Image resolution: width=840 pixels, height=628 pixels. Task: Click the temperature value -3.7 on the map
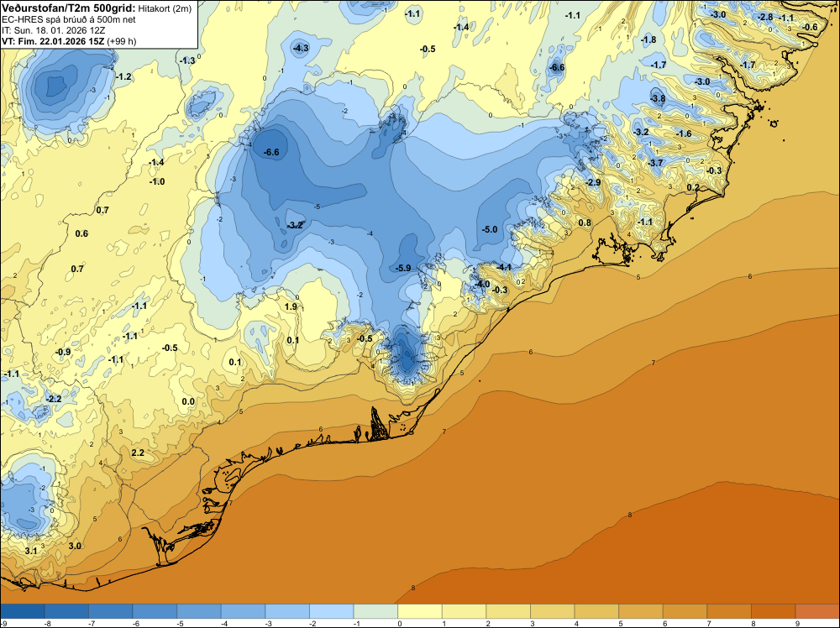coord(656,163)
